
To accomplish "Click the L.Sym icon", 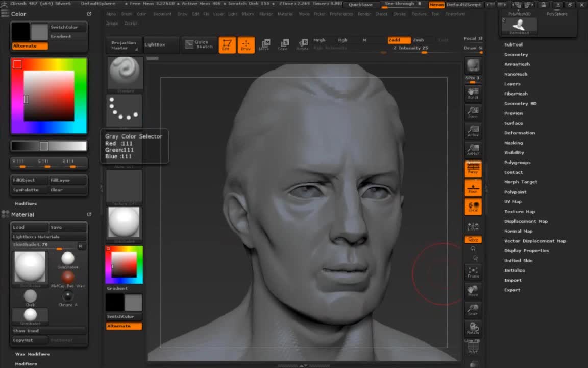I will (x=473, y=226).
